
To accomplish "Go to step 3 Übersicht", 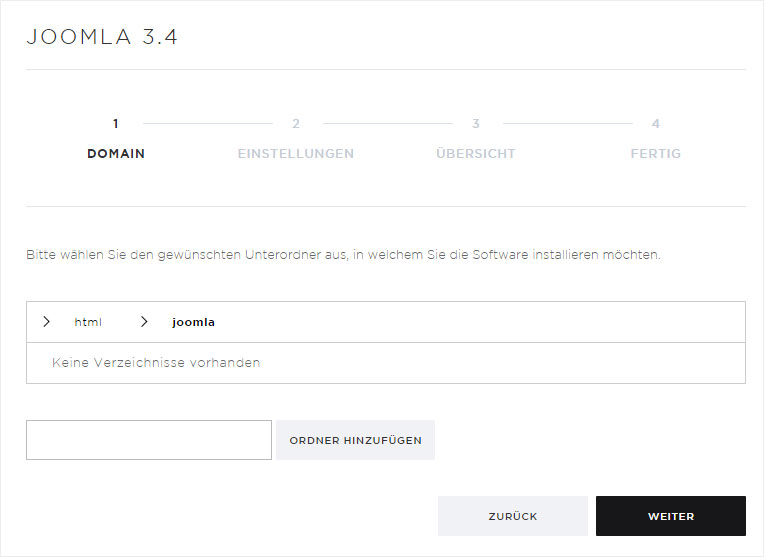I will click(476, 154).
